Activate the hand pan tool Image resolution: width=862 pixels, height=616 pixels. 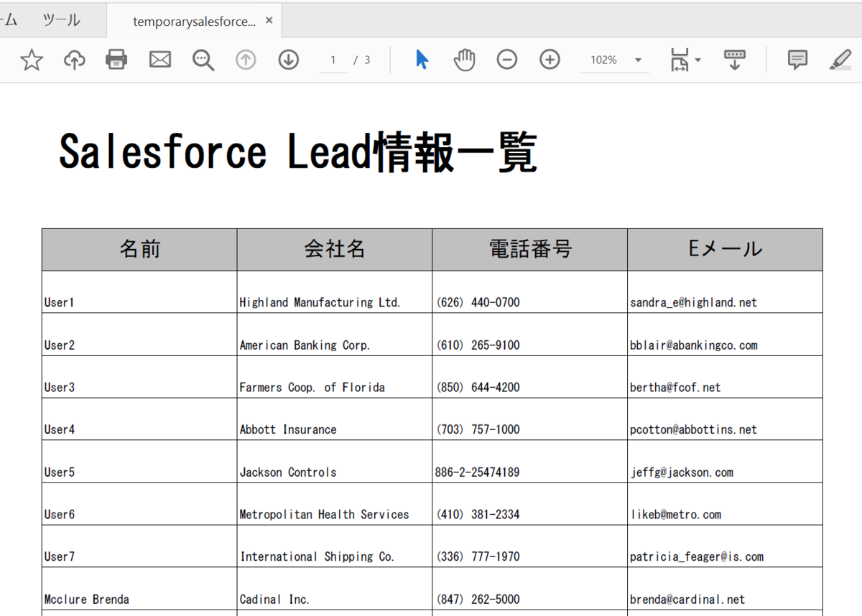coord(464,60)
